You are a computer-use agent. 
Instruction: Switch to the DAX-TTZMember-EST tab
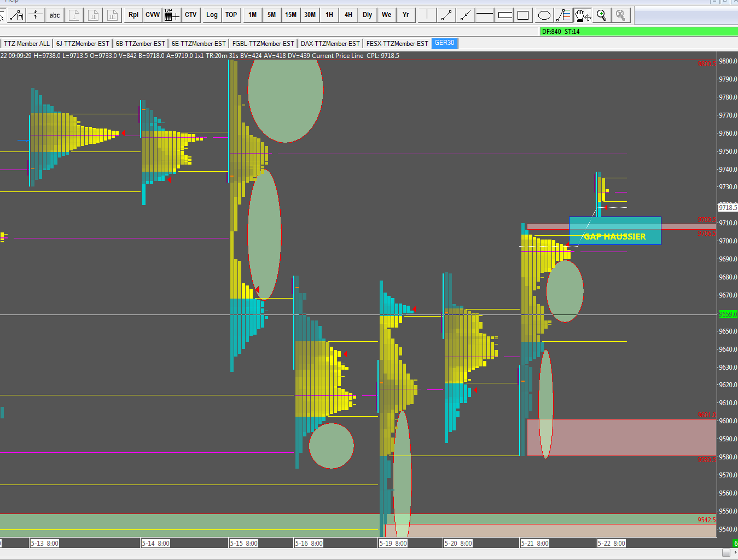pyautogui.click(x=330, y=44)
